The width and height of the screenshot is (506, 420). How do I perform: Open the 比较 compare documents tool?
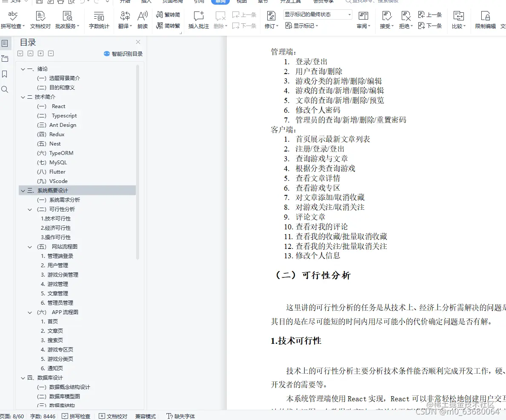coord(459,20)
